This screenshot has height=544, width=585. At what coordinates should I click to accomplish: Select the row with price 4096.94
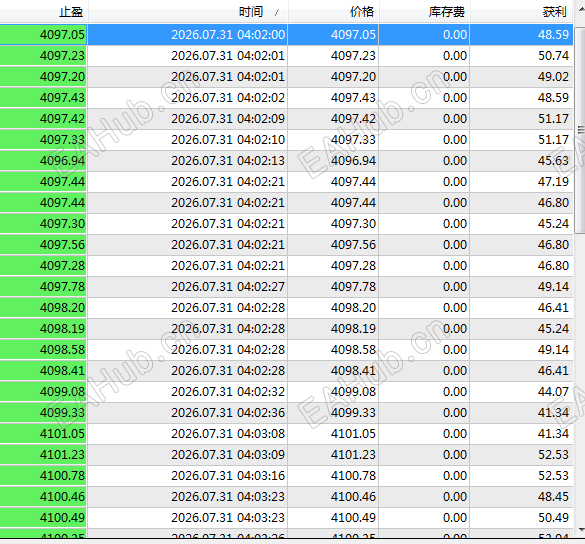tap(287, 161)
